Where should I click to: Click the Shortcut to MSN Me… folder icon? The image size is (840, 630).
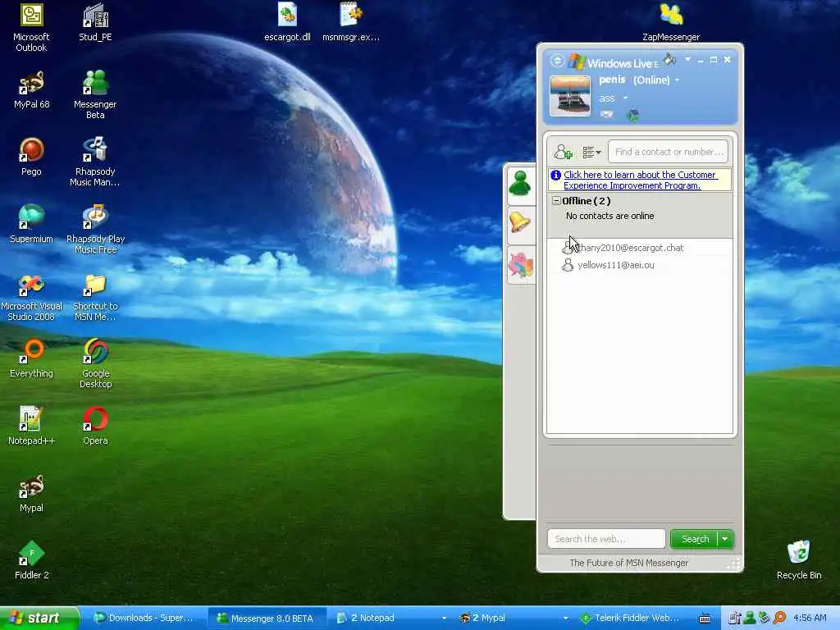95,297
